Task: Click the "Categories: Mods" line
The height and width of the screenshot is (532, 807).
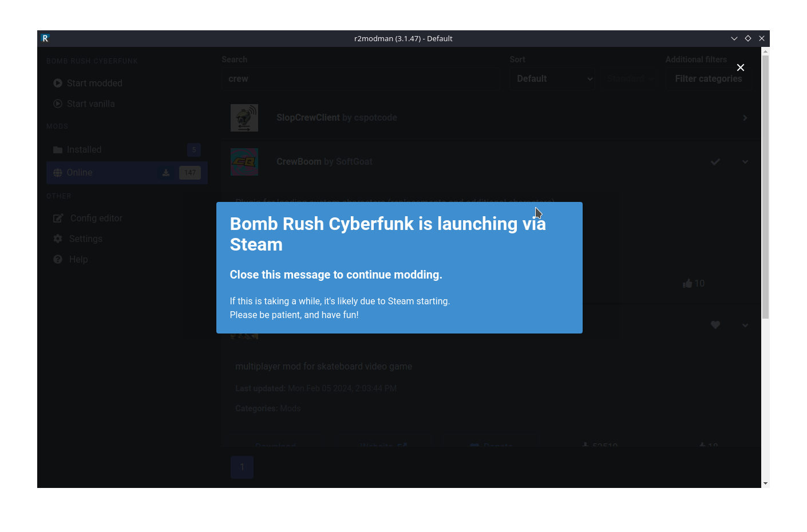Action: click(268, 408)
